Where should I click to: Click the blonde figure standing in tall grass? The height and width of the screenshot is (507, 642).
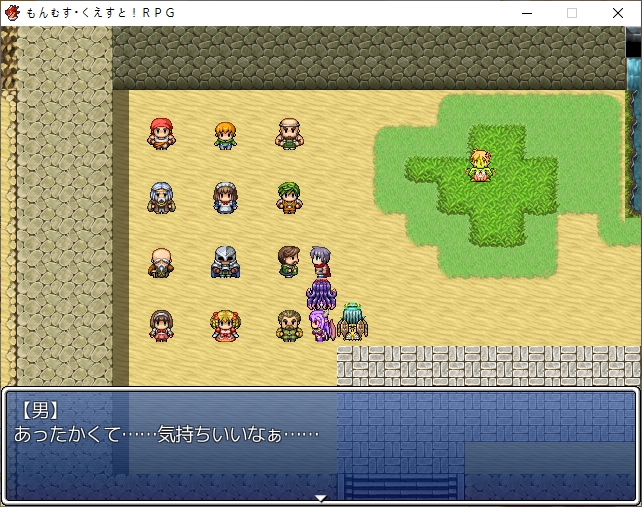[x=481, y=165]
